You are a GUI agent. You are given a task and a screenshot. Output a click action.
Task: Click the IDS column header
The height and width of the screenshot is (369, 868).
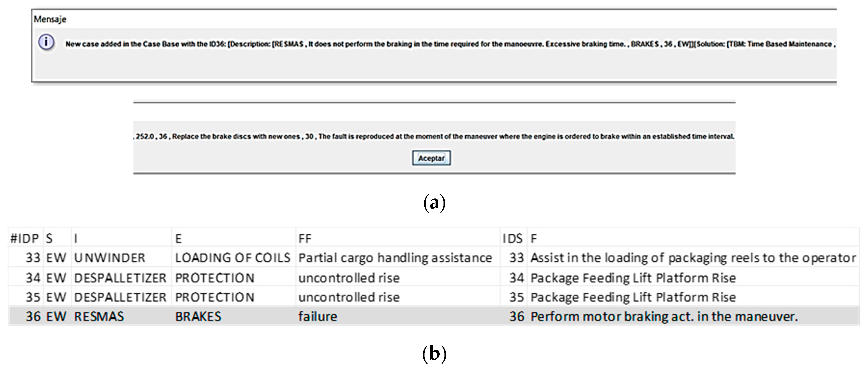coord(513,239)
